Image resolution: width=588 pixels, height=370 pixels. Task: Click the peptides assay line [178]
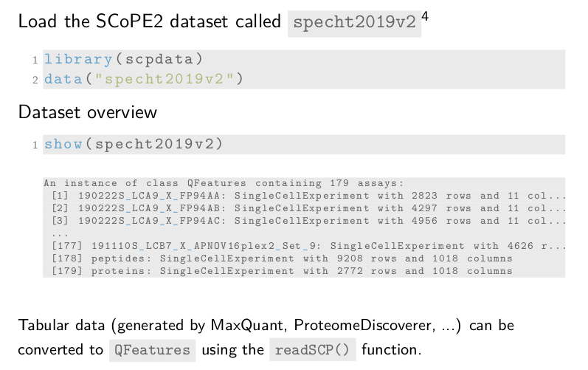pyautogui.click(x=282, y=258)
